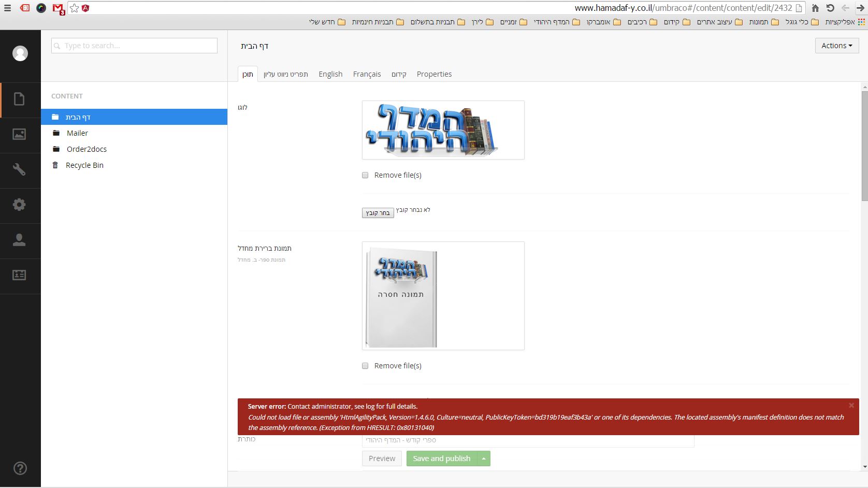Image resolution: width=868 pixels, height=488 pixels.
Task: Open the תבניות בתשלום bookmark folder
Action: [x=438, y=22]
